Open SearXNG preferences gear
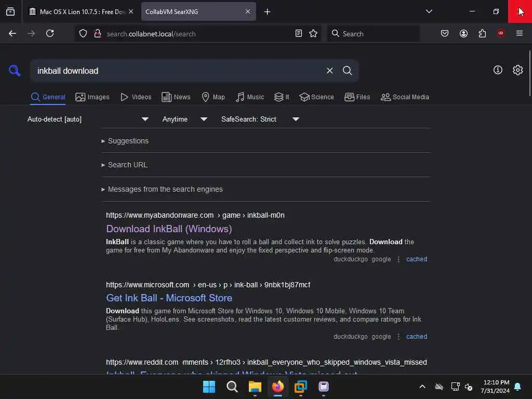 click(518, 70)
